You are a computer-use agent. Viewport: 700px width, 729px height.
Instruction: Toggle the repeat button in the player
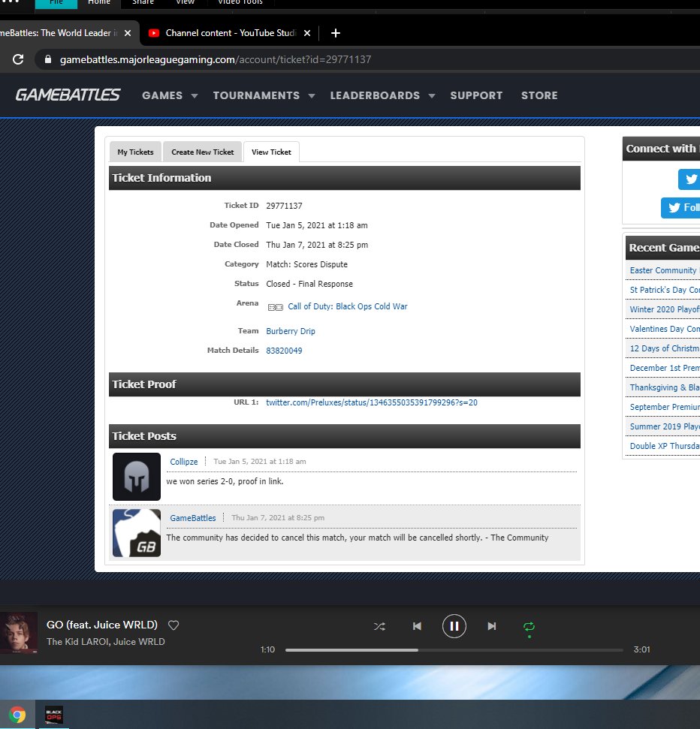(x=529, y=627)
